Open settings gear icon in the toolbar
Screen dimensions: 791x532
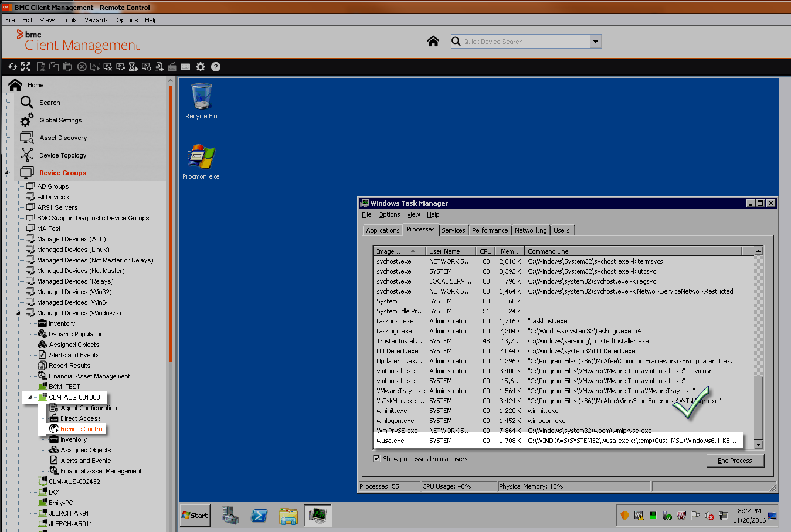coord(201,67)
